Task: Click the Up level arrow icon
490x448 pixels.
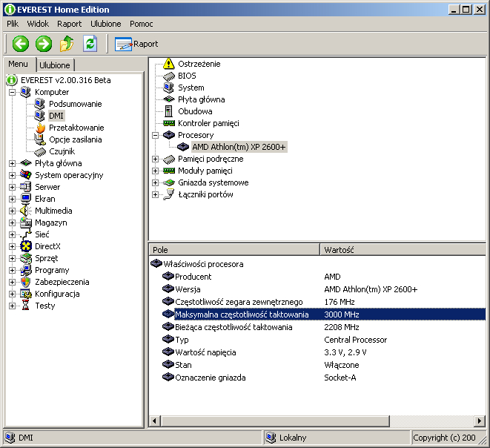Action: 67,44
